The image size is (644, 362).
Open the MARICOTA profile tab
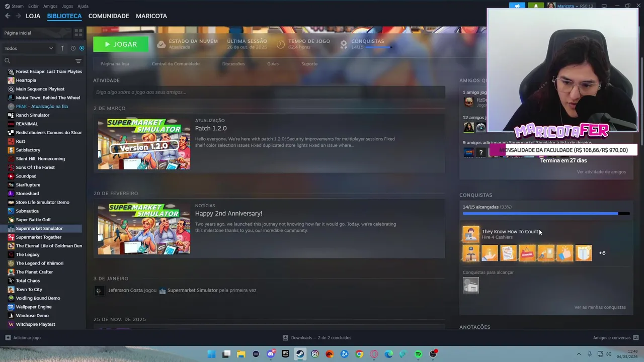[151, 16]
